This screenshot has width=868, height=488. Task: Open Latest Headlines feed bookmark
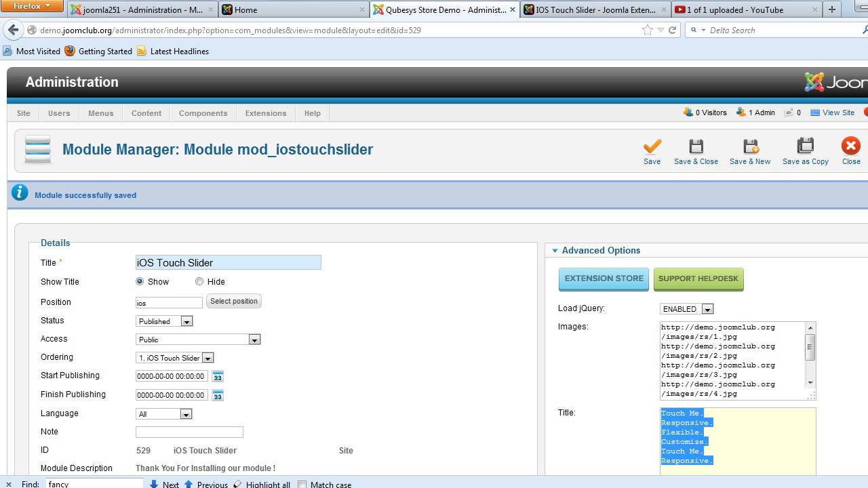click(x=173, y=51)
